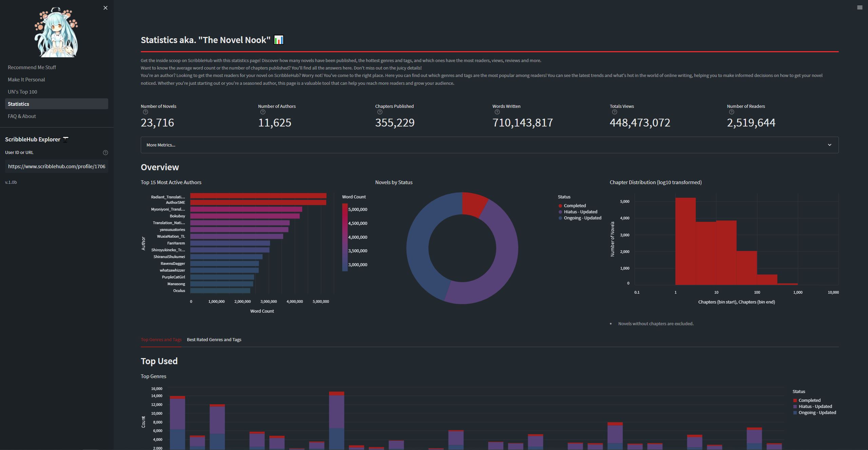Click help icon under Totals Views
The image size is (868, 450).
(614, 112)
